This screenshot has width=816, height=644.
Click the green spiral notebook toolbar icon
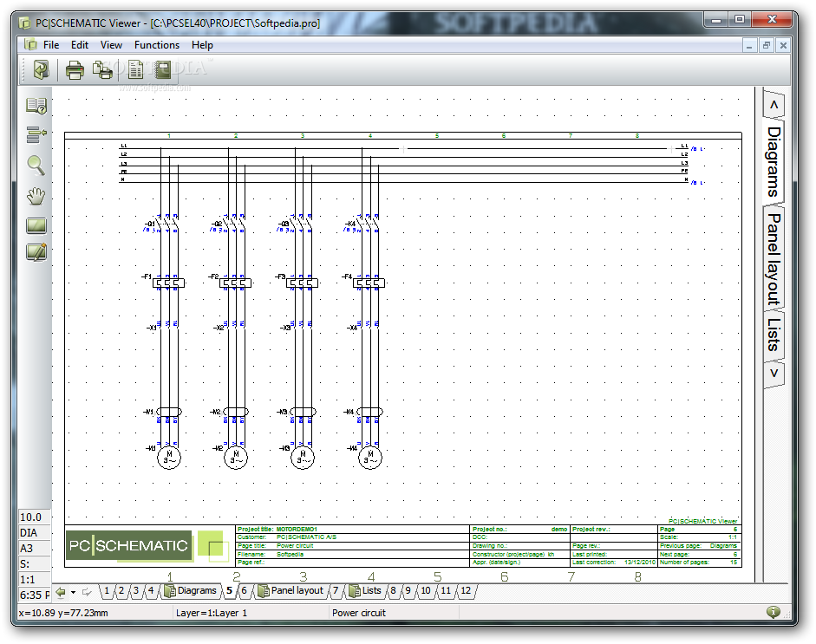click(163, 69)
